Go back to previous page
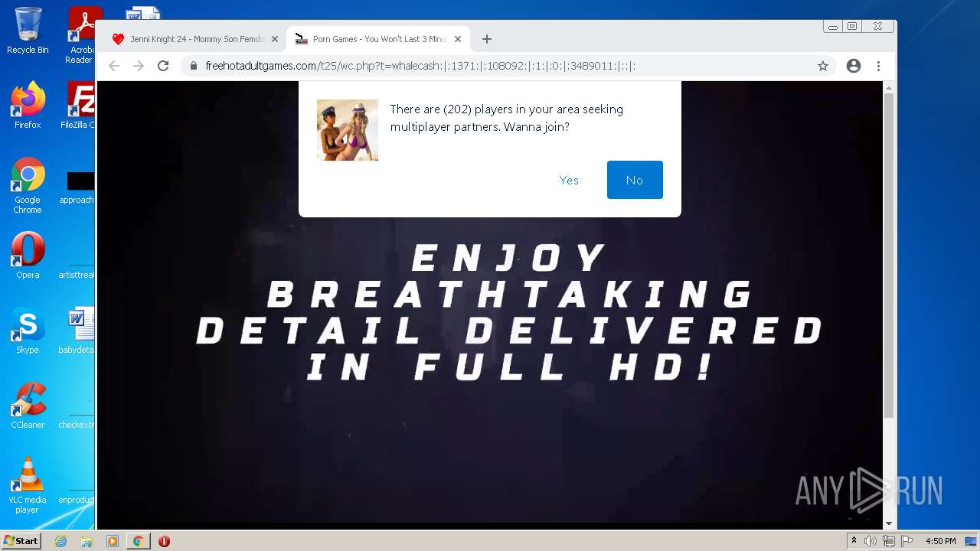 (114, 66)
